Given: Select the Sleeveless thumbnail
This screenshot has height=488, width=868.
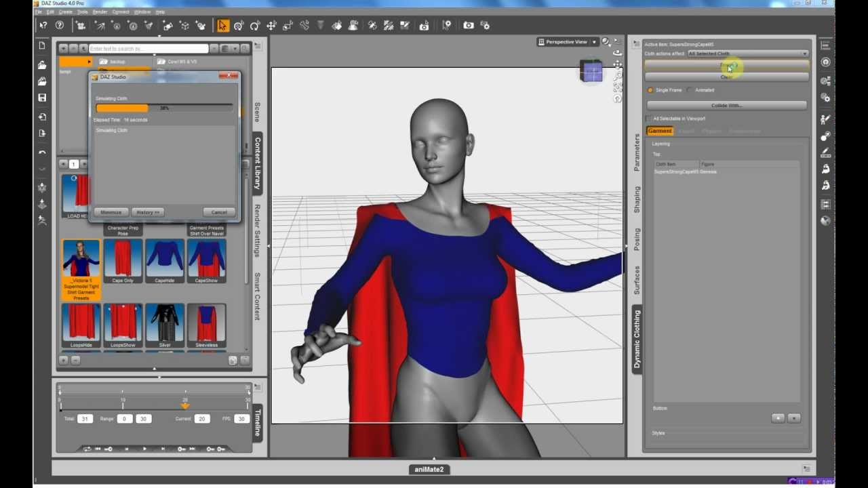Looking at the screenshot, I should [207, 326].
